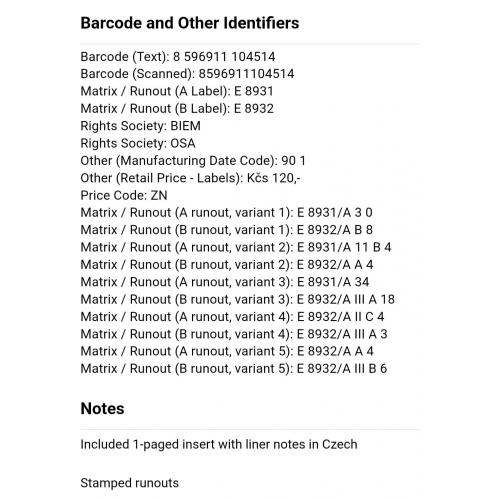Click A runout variant 1 E 8931/A 3 0

[x=227, y=213]
